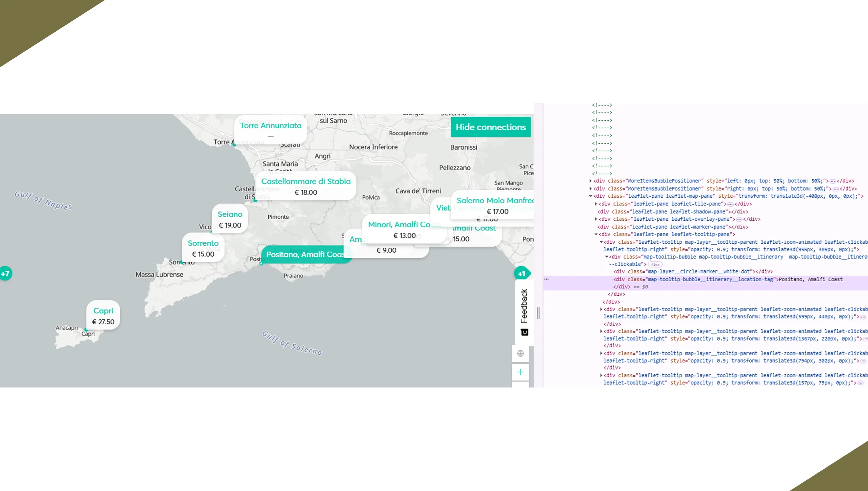Expand the leaflet-overlay-pane div node

click(x=596, y=219)
